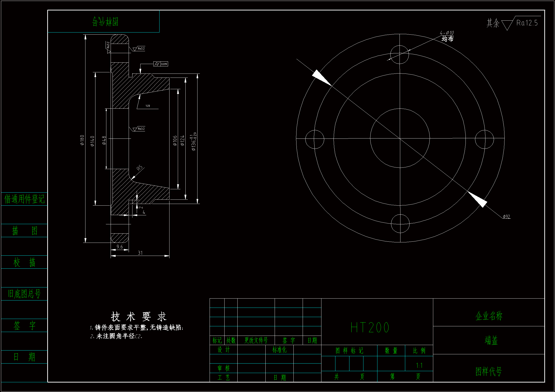The image size is (555, 392).
Task: Click the 4-Ø10 hole callout text
Action: 447,33
